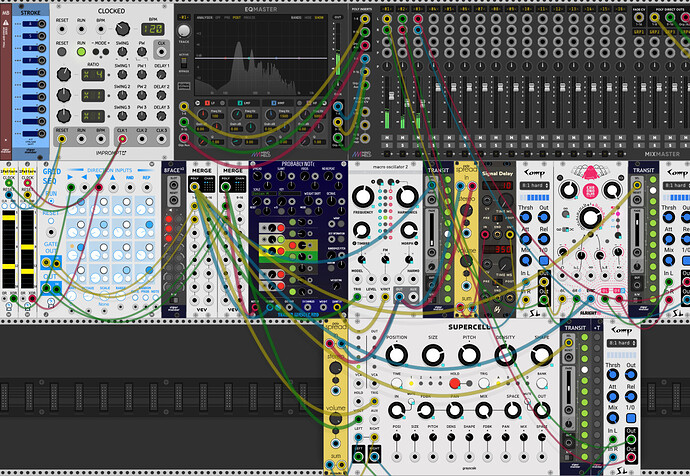The width and height of the screenshot is (690, 476).
Task: Click the OUT jack on Macro Oscillator 2
Action: [399, 297]
